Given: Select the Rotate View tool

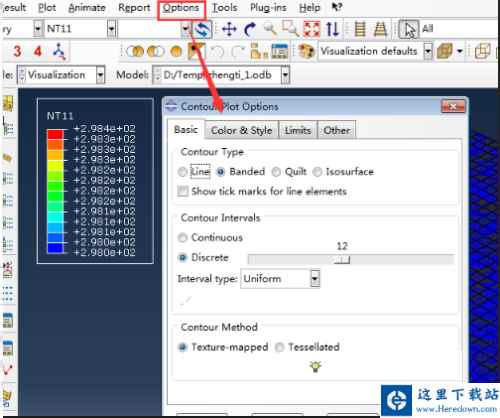Looking at the screenshot, I should coord(250,29).
